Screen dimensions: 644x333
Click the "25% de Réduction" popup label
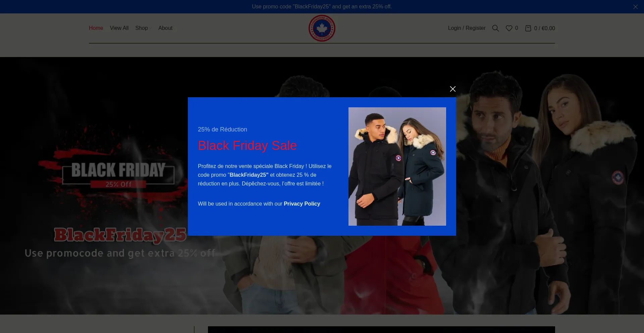pyautogui.click(x=222, y=129)
